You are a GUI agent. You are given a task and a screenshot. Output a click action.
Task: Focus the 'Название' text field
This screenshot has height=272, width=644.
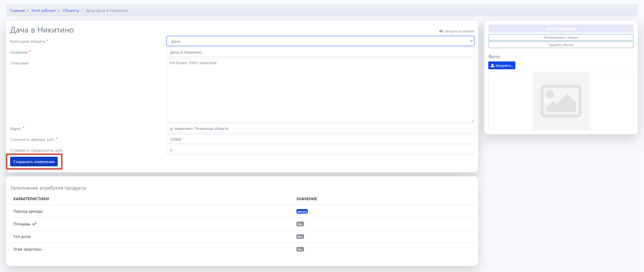pos(320,52)
